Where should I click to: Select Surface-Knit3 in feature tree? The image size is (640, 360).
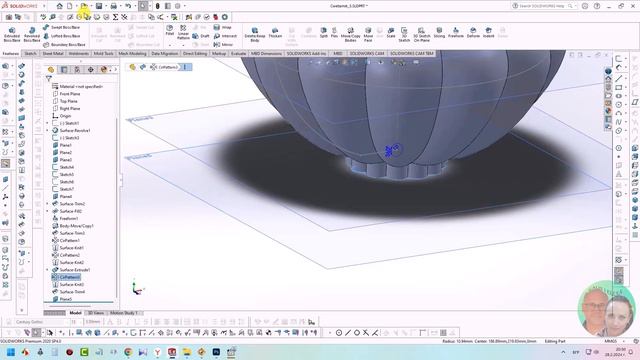pyautogui.click(x=68, y=284)
